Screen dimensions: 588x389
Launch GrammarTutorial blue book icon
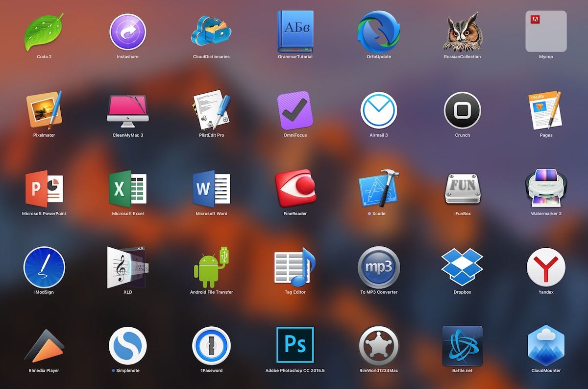(x=295, y=32)
